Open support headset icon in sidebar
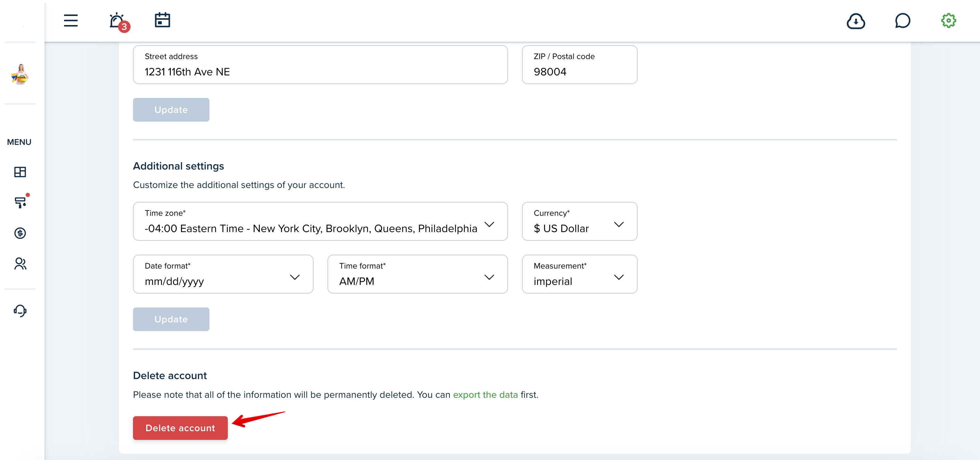This screenshot has height=460, width=980. click(20, 311)
